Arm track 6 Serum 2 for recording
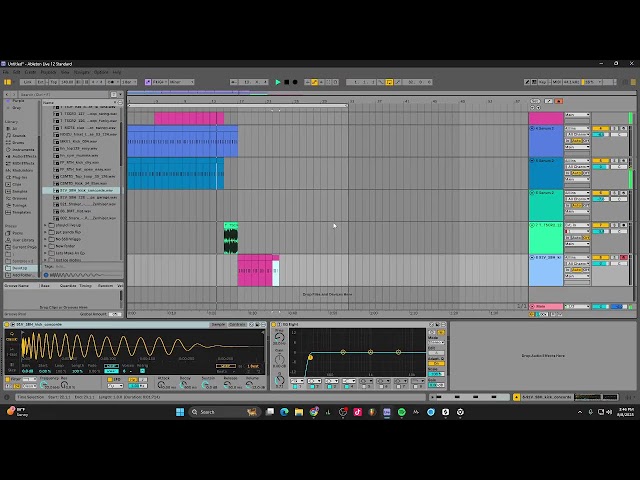The width and height of the screenshot is (640, 480). point(623,193)
